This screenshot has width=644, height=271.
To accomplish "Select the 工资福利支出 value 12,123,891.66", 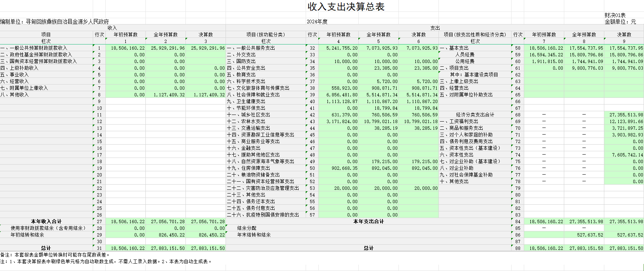I will [x=624, y=121].
